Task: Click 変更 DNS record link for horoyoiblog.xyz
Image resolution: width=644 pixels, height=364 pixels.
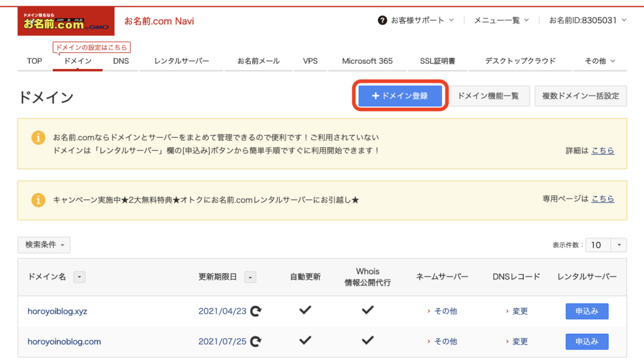Action: click(x=520, y=311)
